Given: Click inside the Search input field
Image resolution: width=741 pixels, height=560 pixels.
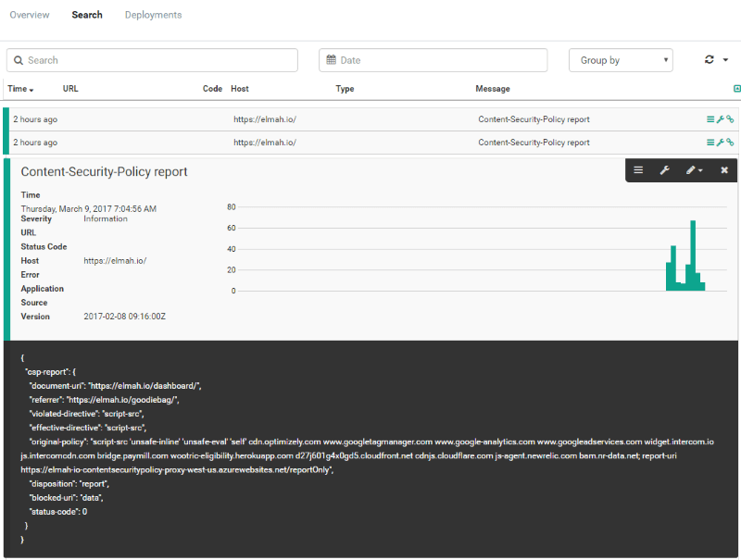Looking at the screenshot, I should click(153, 59).
